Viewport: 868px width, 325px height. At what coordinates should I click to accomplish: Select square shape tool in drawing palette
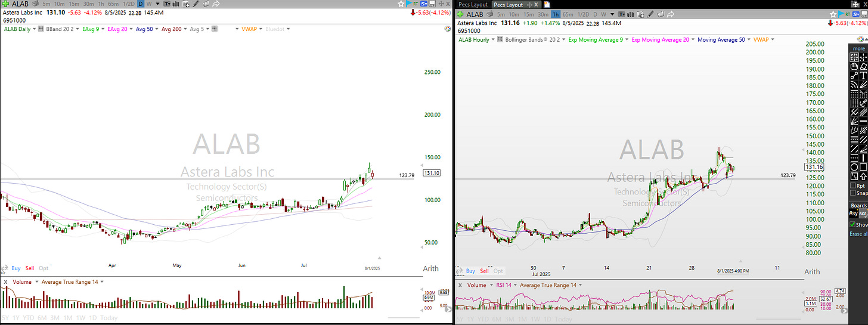(x=863, y=167)
